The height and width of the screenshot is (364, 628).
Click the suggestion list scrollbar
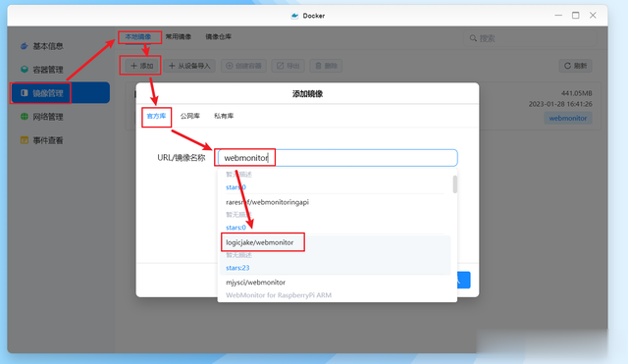(x=455, y=184)
